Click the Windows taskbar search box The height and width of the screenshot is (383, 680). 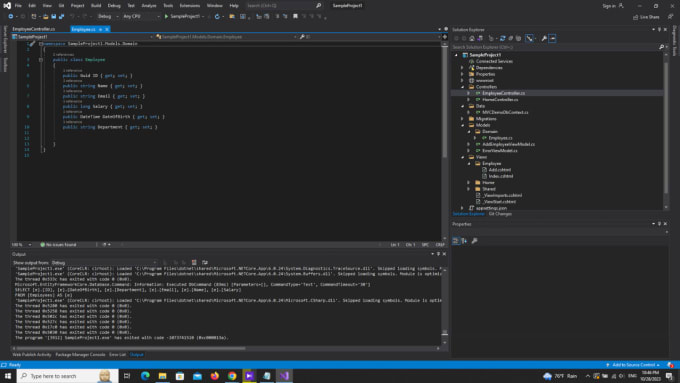pos(67,376)
